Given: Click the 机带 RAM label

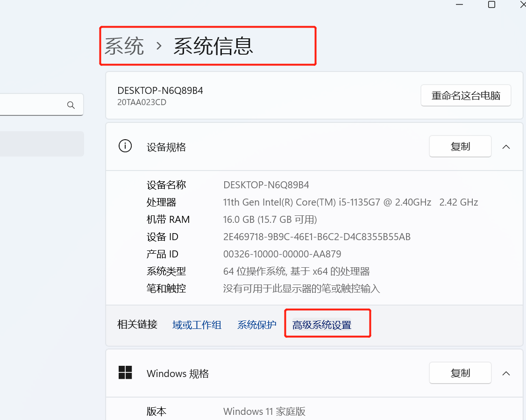Looking at the screenshot, I should [168, 220].
